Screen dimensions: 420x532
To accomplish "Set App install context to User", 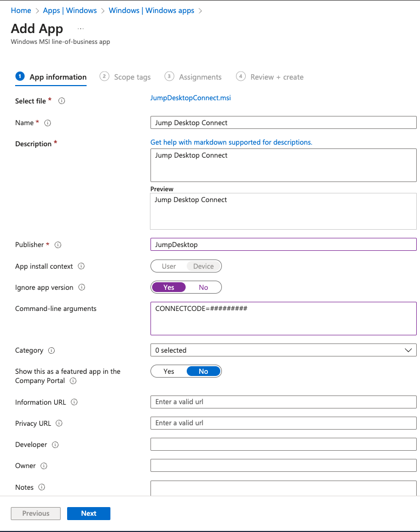I will click(169, 267).
